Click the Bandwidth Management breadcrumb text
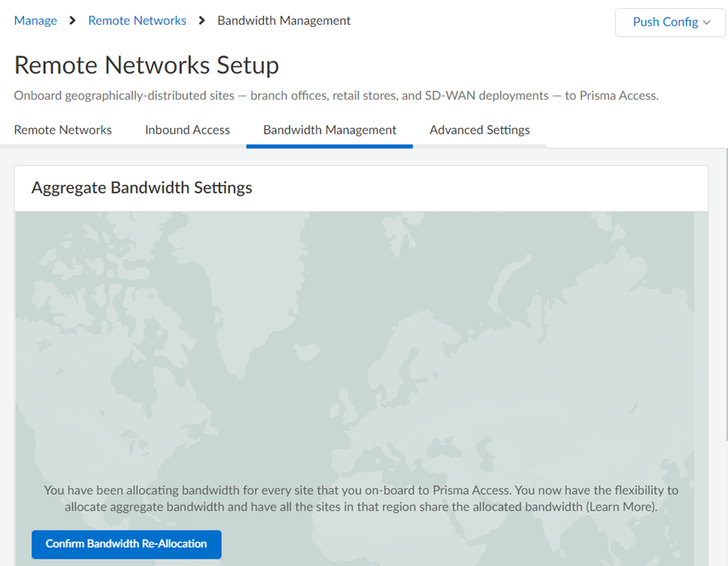The image size is (728, 566). [x=284, y=20]
